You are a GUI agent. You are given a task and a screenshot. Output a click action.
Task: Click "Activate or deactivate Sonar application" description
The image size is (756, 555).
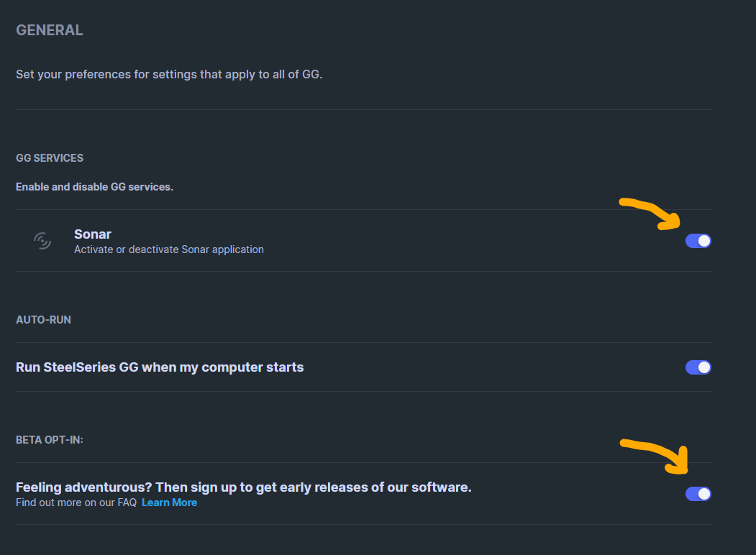(x=169, y=249)
